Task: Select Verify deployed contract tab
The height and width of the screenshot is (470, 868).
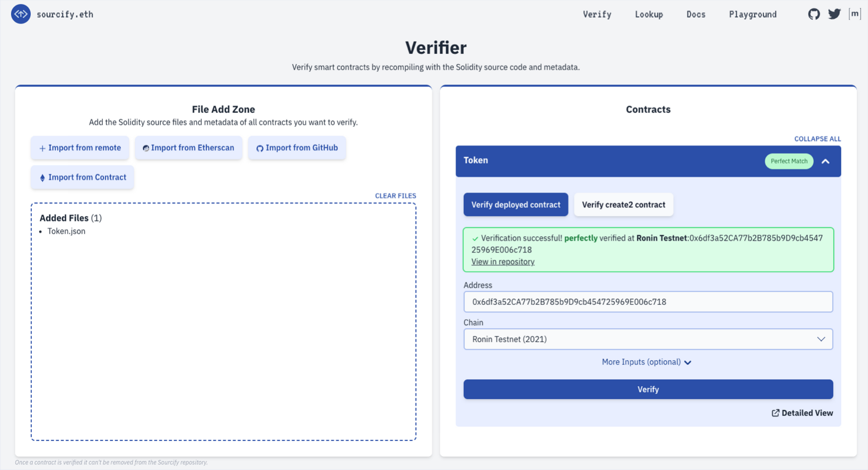Action: click(x=515, y=205)
